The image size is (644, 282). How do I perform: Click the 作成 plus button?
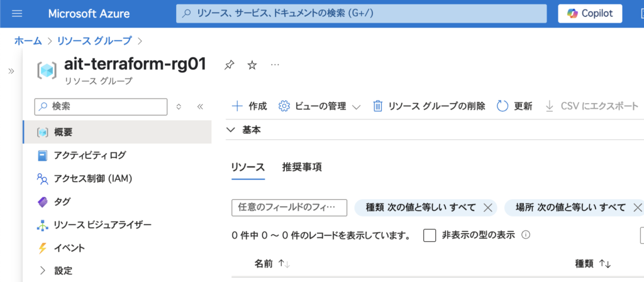click(250, 107)
